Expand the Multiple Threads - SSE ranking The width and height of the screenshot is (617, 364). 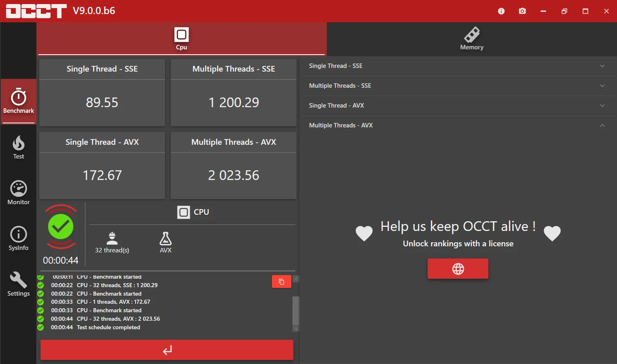tap(458, 86)
